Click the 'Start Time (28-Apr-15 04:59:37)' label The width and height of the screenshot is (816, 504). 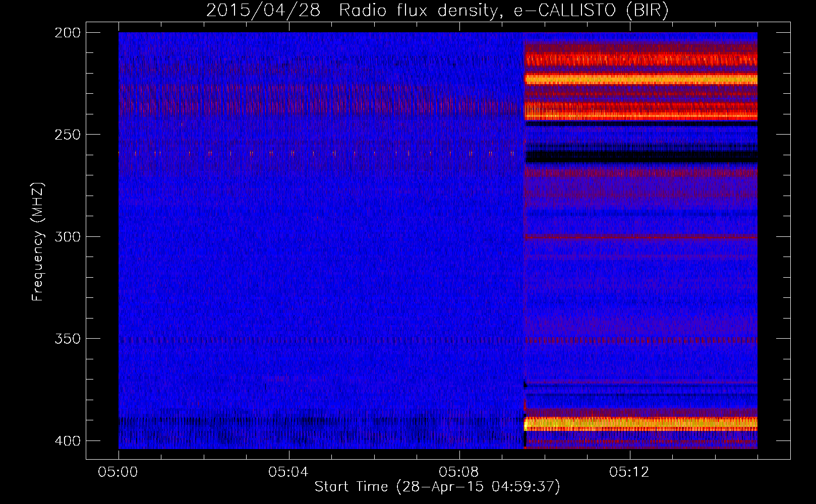click(437, 487)
